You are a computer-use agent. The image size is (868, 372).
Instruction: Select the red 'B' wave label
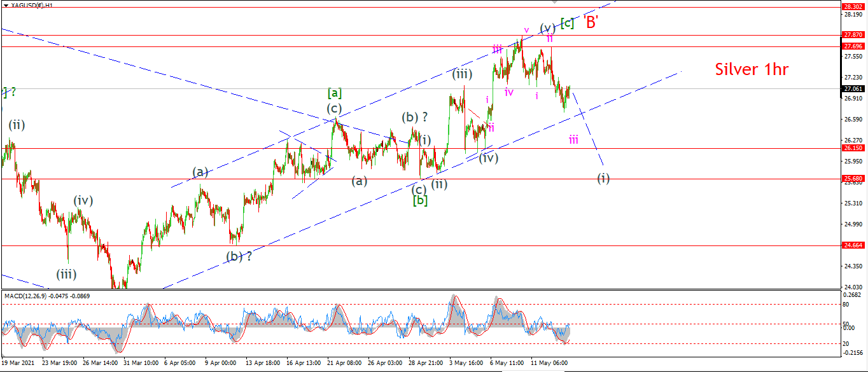(x=591, y=24)
